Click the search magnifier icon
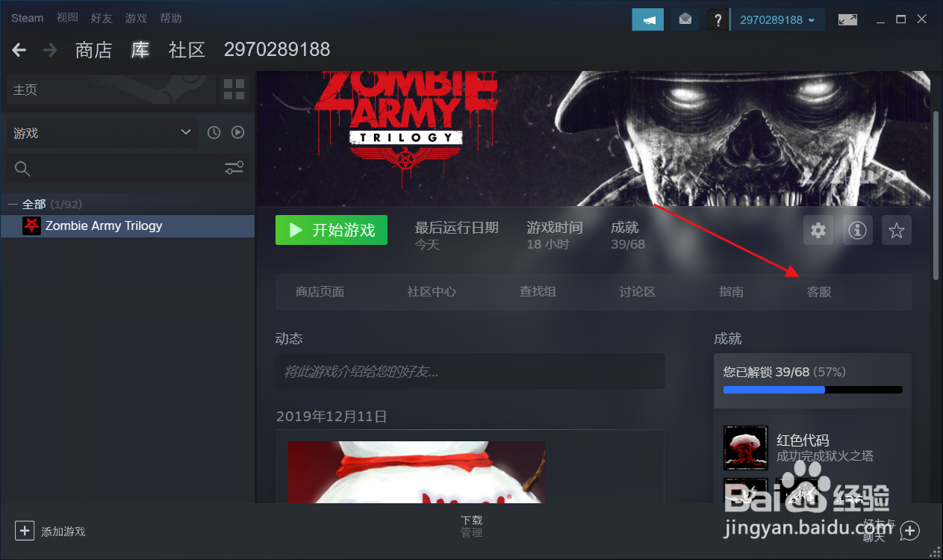This screenshot has width=943, height=560. click(x=22, y=169)
